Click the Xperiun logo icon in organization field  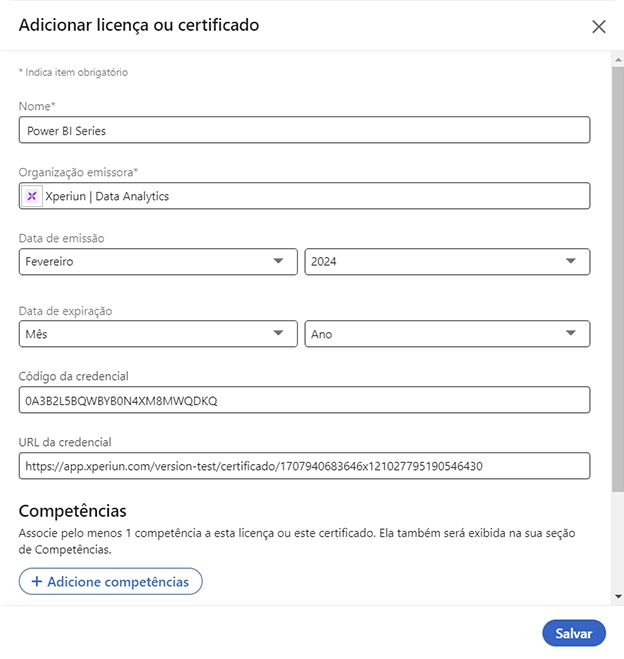(32, 196)
